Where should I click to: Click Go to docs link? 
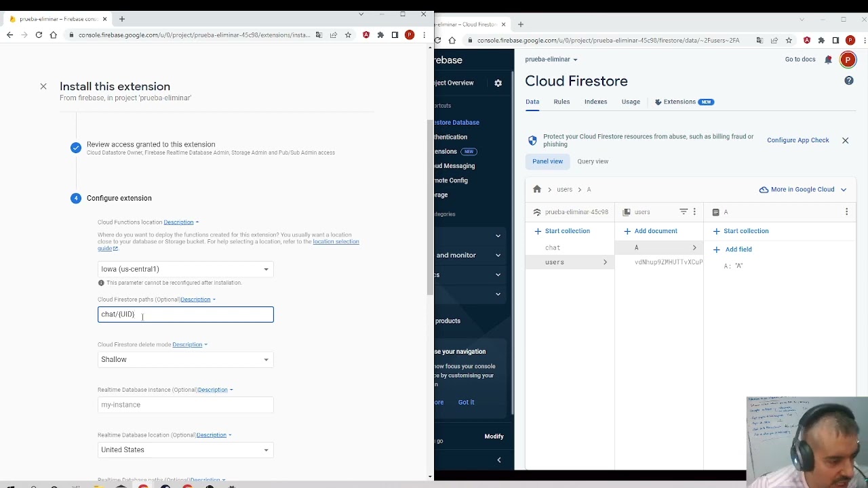point(800,60)
